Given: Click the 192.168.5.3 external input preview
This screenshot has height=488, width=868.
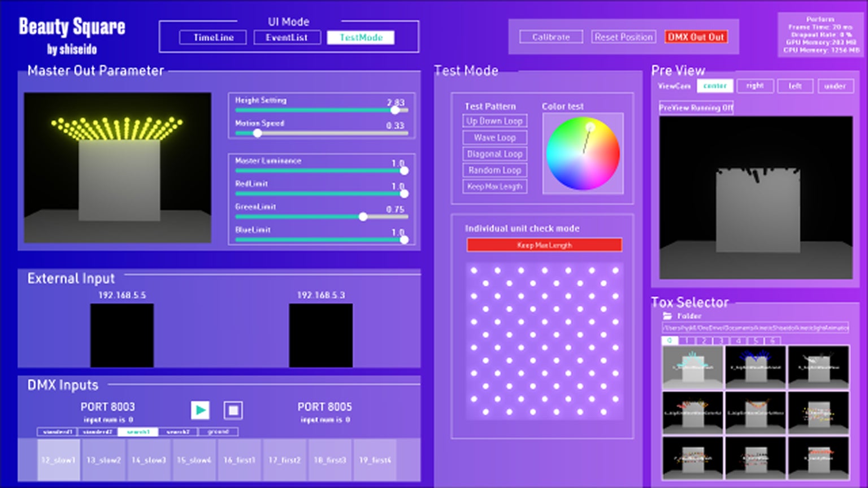Looking at the screenshot, I should tap(321, 335).
